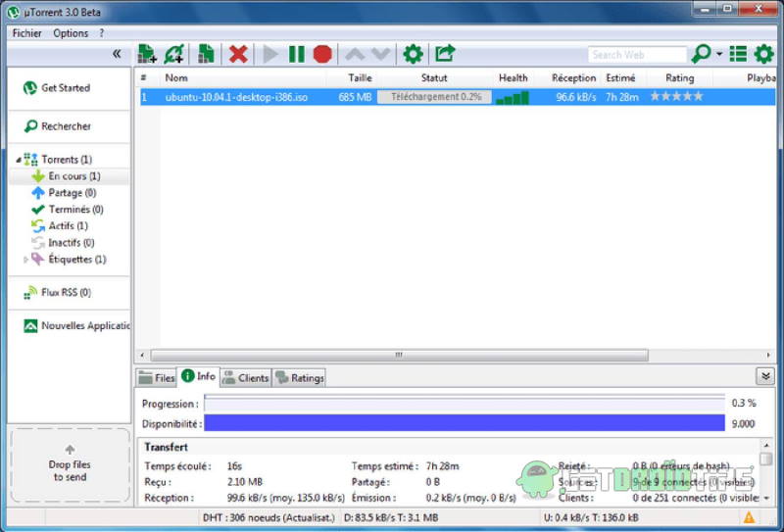Select Actifs (1) category
This screenshot has height=532, width=784.
pos(68,226)
